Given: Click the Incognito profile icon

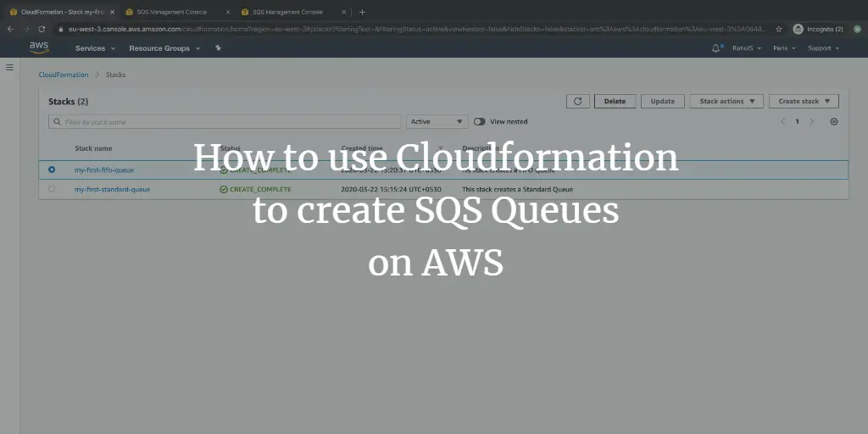Looking at the screenshot, I should 798,29.
